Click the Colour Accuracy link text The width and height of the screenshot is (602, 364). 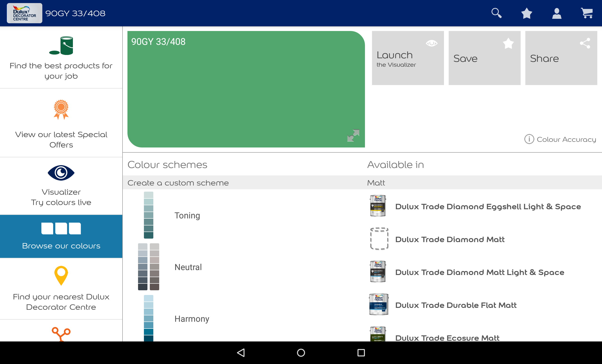click(x=566, y=139)
